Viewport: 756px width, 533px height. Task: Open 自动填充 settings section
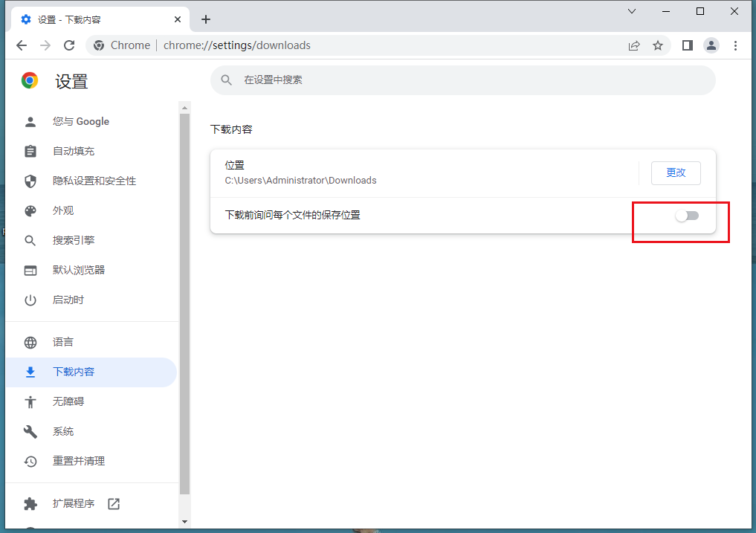tap(91, 152)
